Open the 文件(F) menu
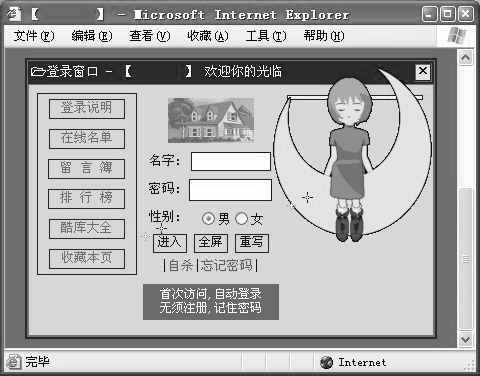480x376 pixels. [34, 36]
